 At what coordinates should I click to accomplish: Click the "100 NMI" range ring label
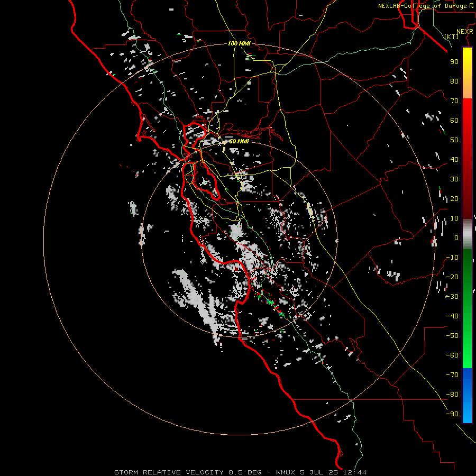click(x=239, y=43)
